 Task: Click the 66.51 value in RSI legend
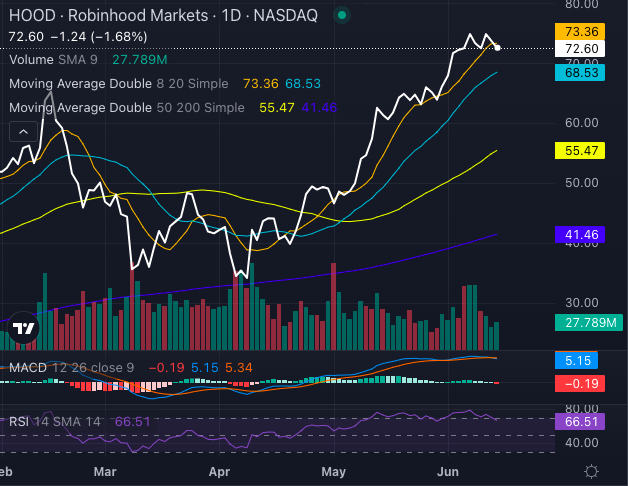(x=133, y=421)
